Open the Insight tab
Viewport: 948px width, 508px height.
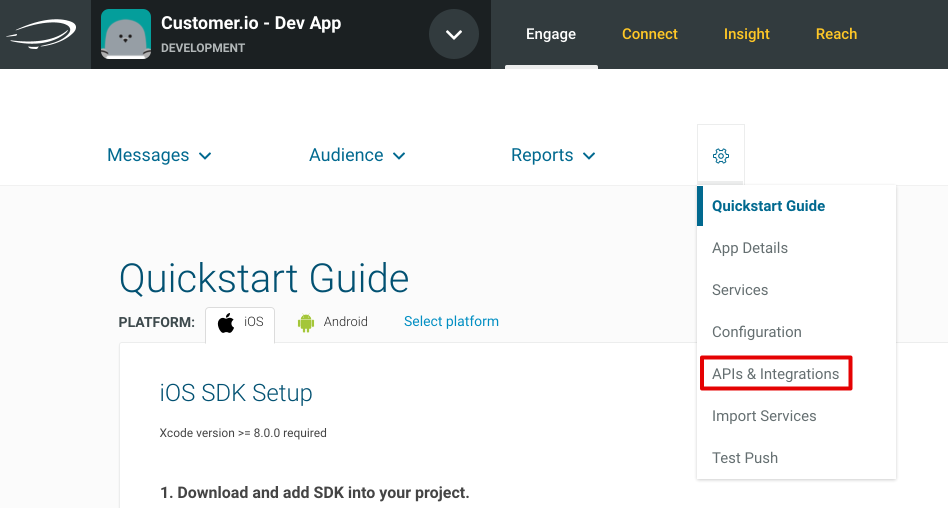tap(747, 34)
